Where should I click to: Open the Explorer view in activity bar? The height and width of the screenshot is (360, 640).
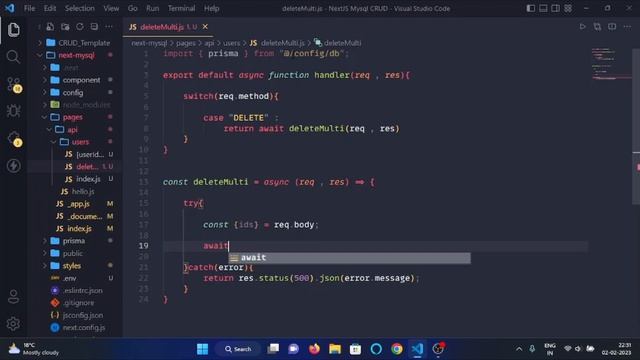click(13, 30)
